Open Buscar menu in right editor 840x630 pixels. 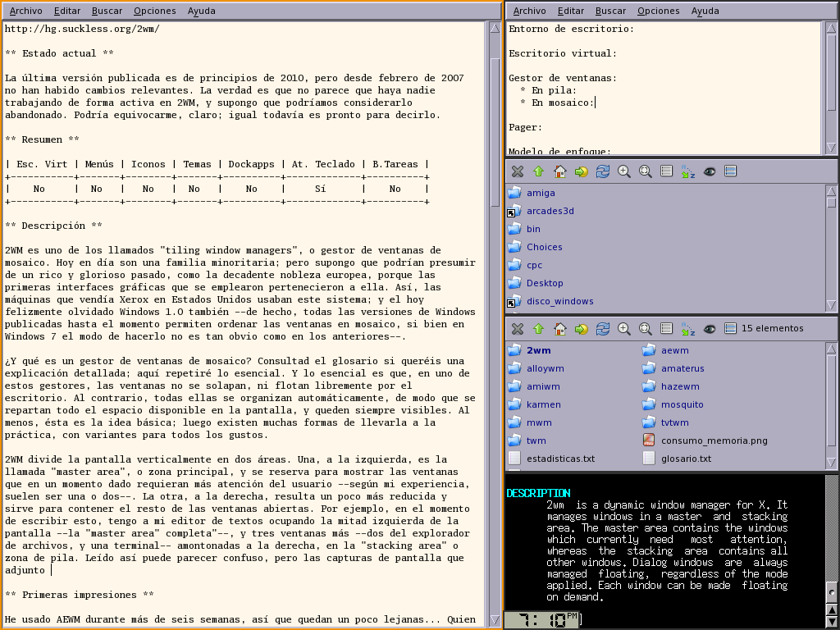(x=610, y=11)
